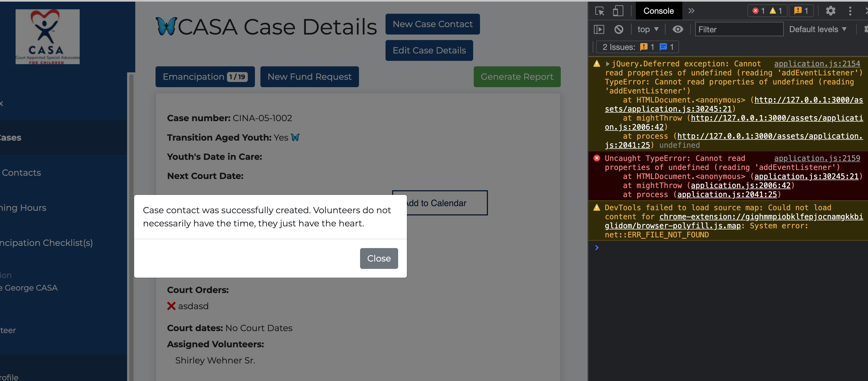Click the CASA logo image

tap(48, 36)
